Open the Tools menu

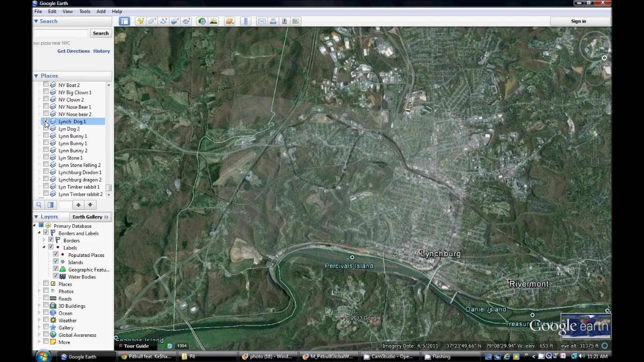(85, 12)
